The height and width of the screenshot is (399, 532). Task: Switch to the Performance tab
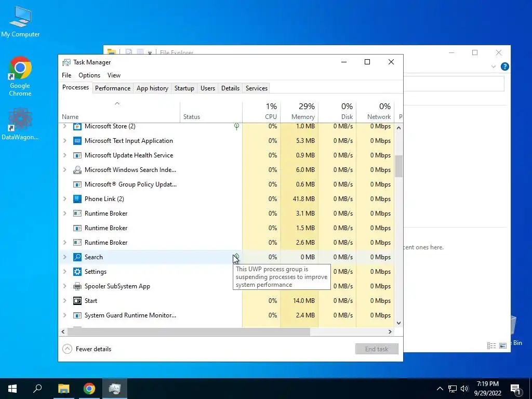coord(113,88)
